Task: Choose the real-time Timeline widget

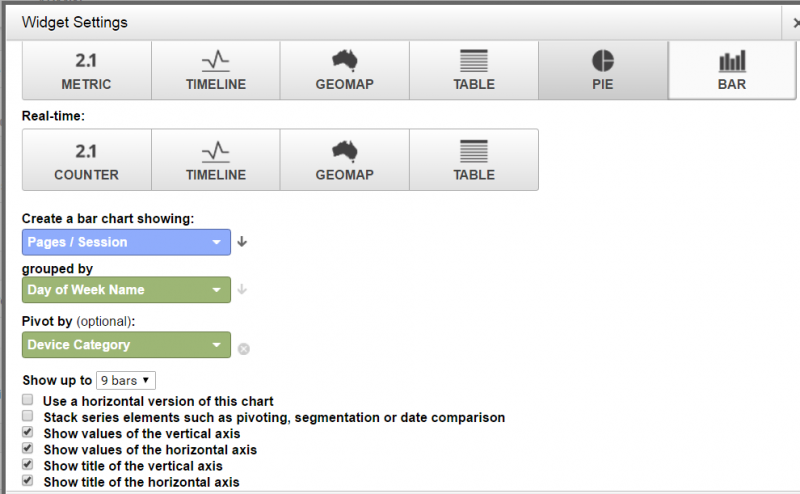Action: 216,160
